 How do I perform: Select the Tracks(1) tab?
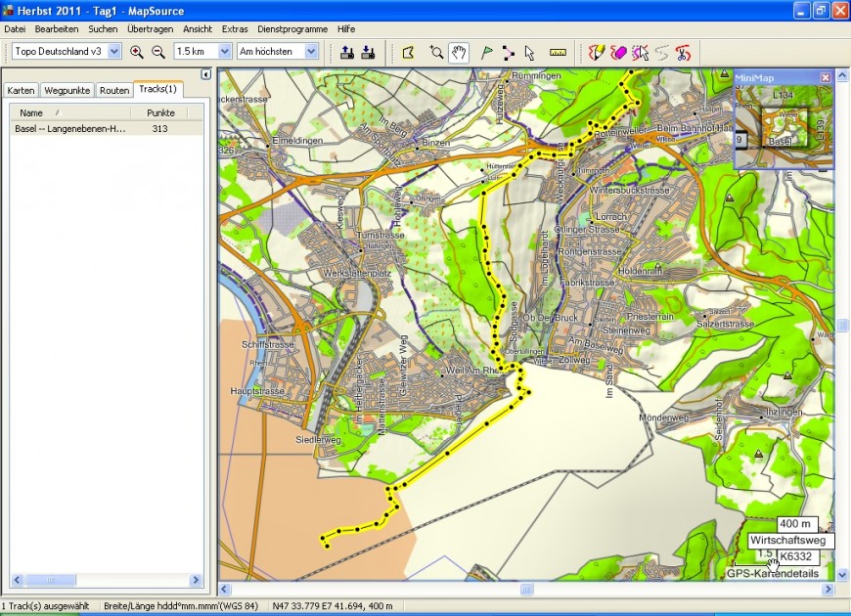[x=157, y=89]
